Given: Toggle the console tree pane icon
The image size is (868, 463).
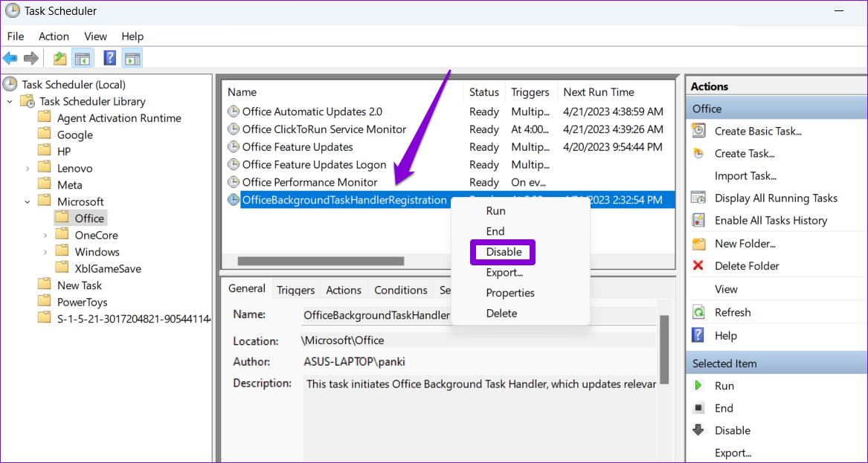Looking at the screenshot, I should 82,57.
